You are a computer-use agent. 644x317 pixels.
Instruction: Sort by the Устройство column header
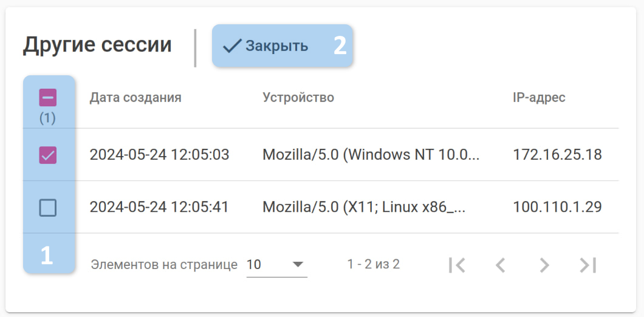coord(298,97)
